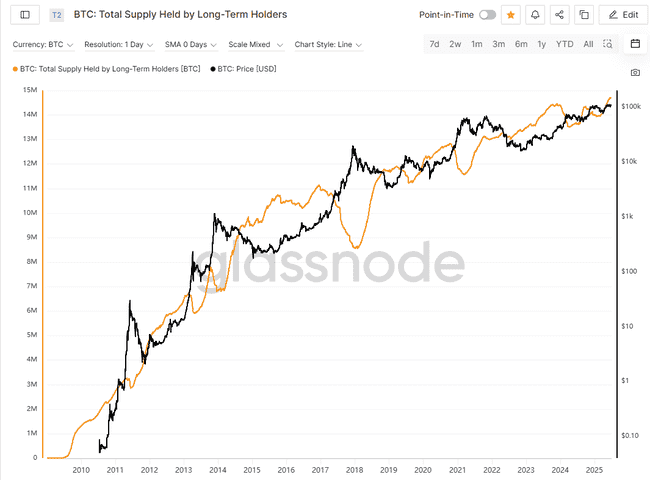Open the alert bell icon
The height and width of the screenshot is (480, 650).
coord(535,15)
